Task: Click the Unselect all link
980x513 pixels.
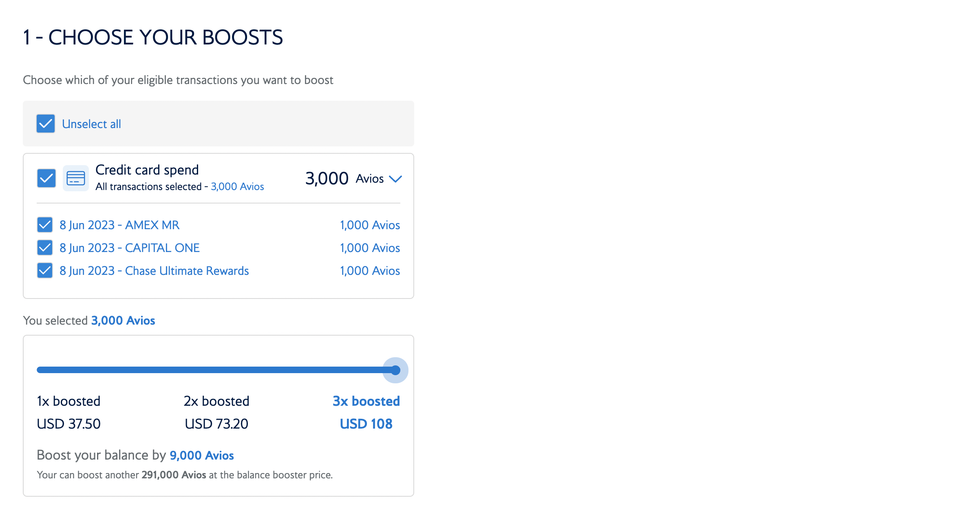Action: (91, 124)
